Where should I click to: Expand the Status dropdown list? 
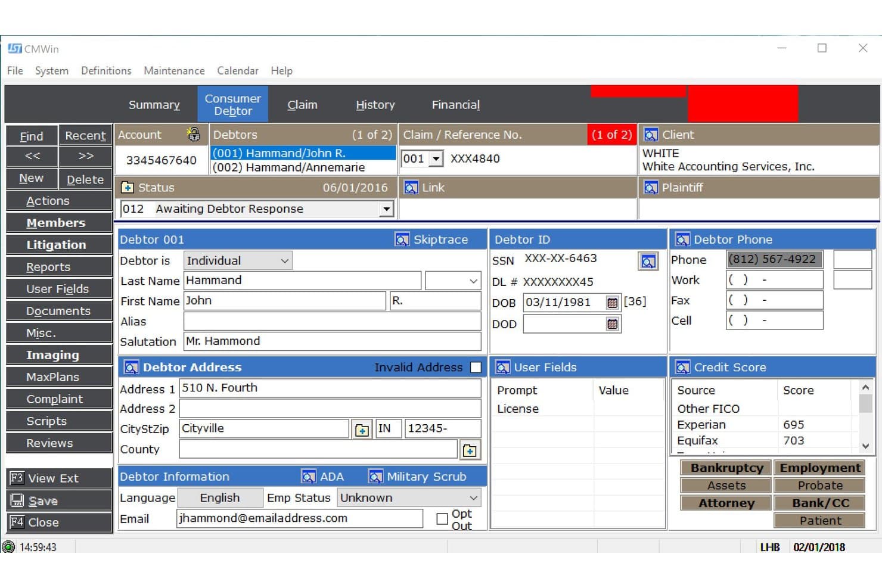387,209
